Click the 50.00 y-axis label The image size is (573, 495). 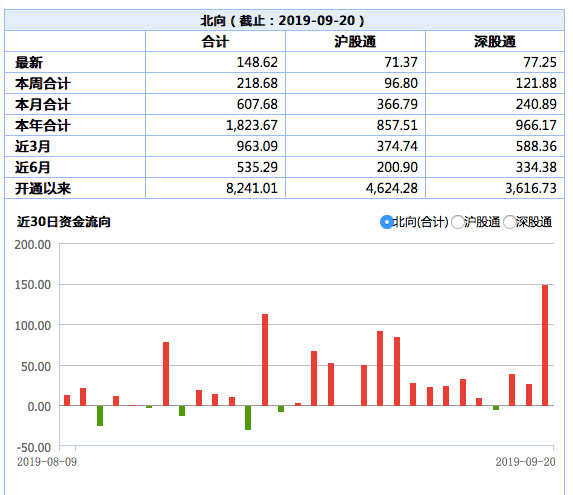(36, 366)
